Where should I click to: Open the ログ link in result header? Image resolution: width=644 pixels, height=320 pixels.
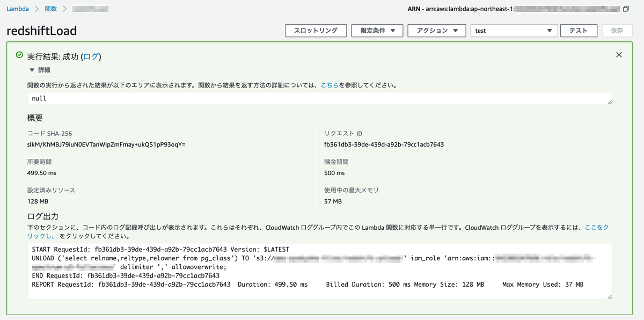click(x=91, y=56)
